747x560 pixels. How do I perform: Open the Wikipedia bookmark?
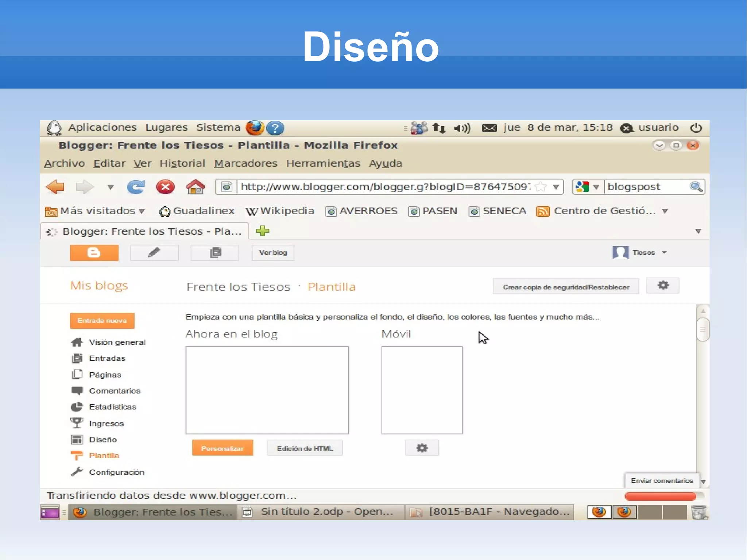click(x=280, y=211)
